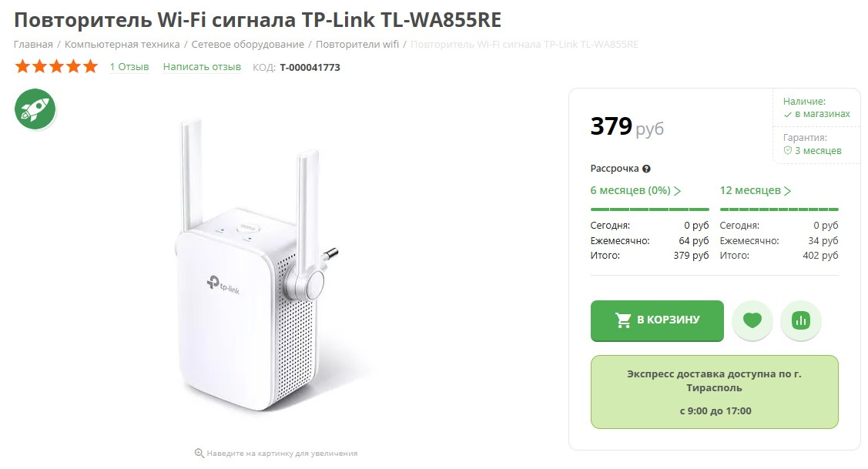Click the shopping cart icon in В КОРЗИНУ

pyautogui.click(x=623, y=320)
